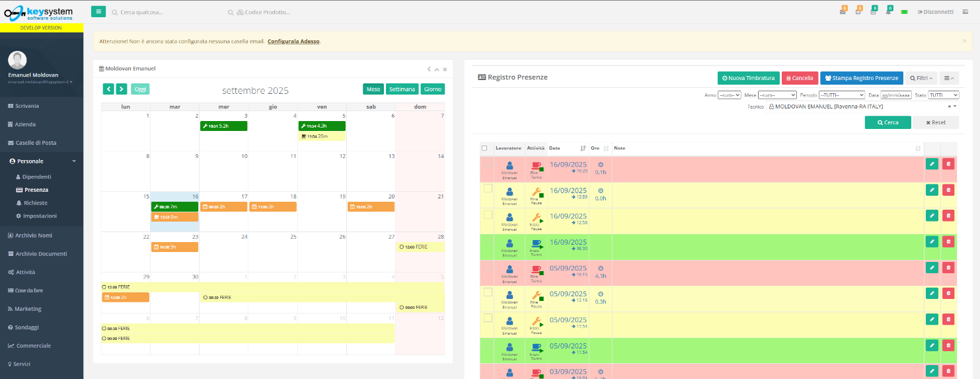
Task: Go to next month in calendar
Action: (122, 89)
